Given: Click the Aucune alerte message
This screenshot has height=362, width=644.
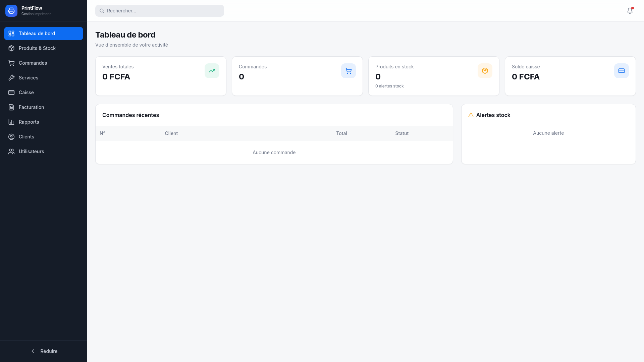Looking at the screenshot, I should pos(548,133).
